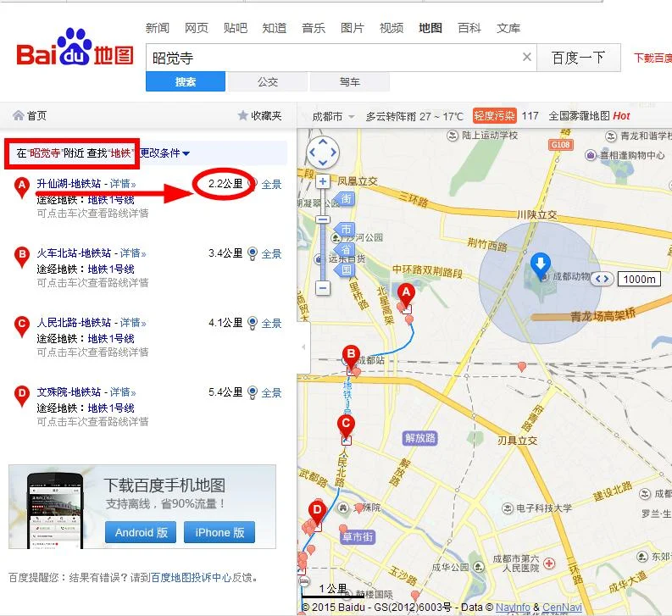This screenshot has height=616, width=672.
Task: Select the 搜索 tab
Action: [x=185, y=81]
